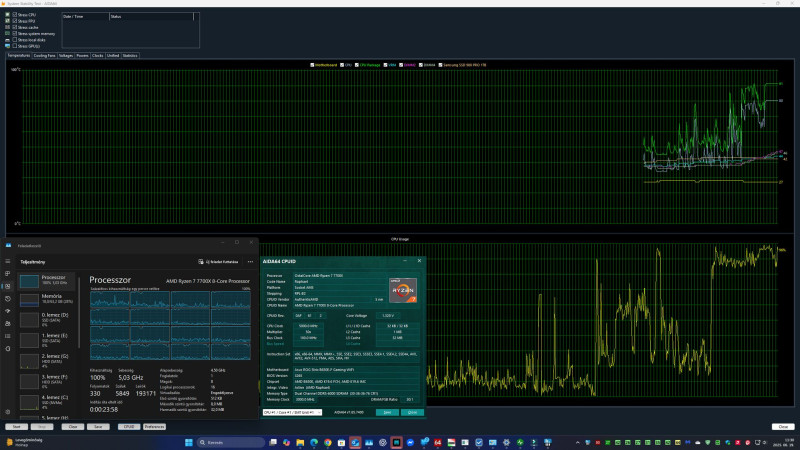This screenshot has width=800, height=450.
Task: Click the three-dot more options in Task Manager
Action: (250, 262)
